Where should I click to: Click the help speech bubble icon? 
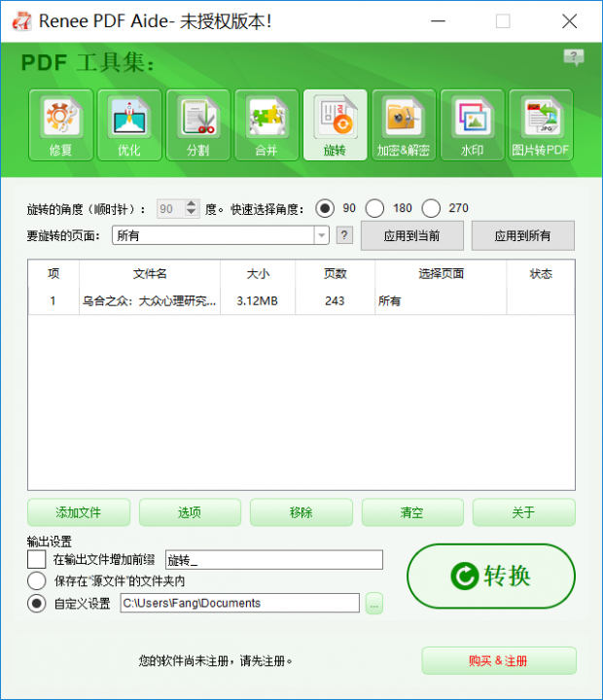[x=574, y=57]
